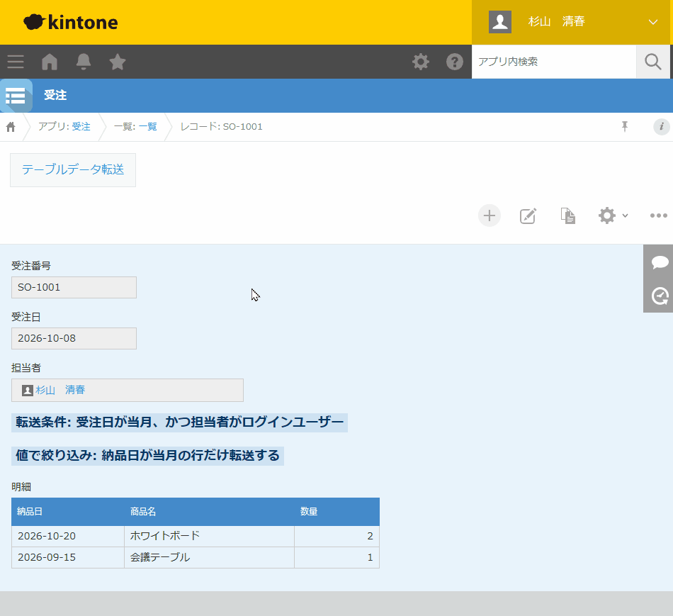Open the change history clock icon
673x616 pixels.
pos(660,296)
